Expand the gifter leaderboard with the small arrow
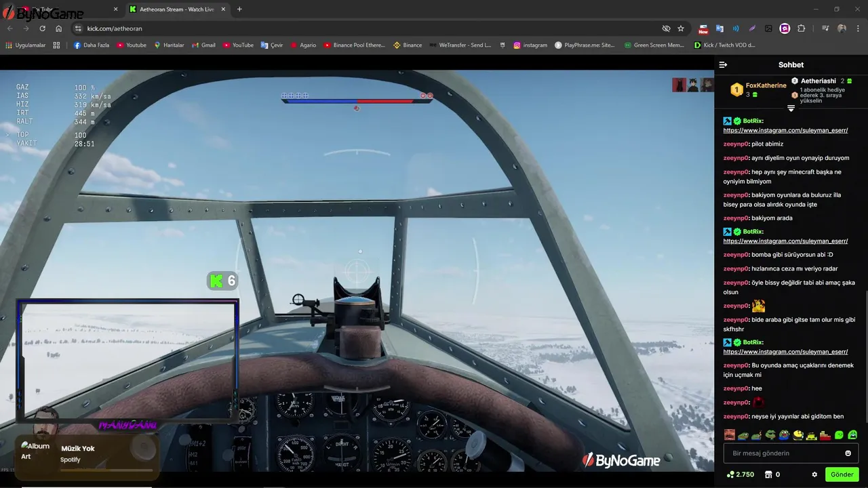 pyautogui.click(x=791, y=108)
